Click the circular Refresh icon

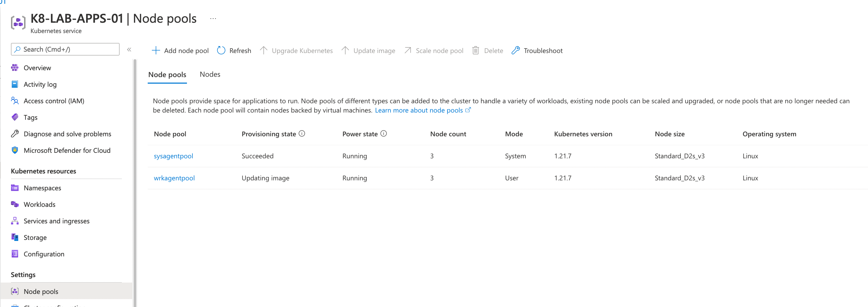(x=221, y=51)
